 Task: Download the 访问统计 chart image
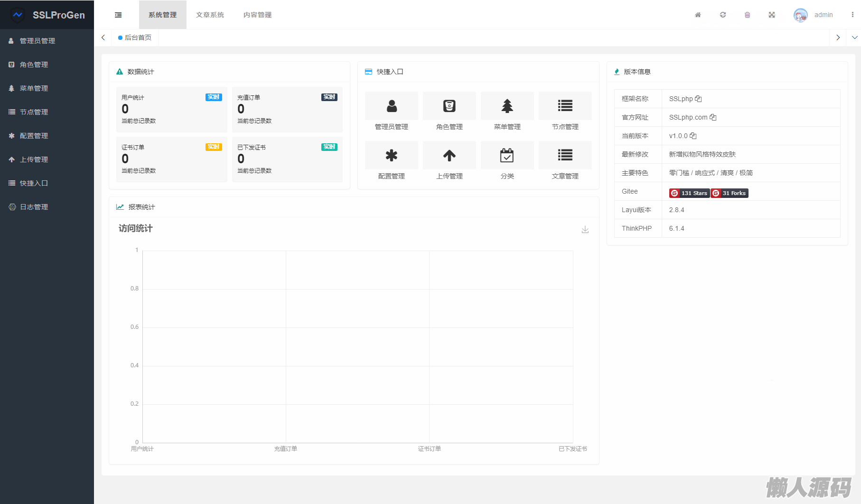click(x=585, y=230)
